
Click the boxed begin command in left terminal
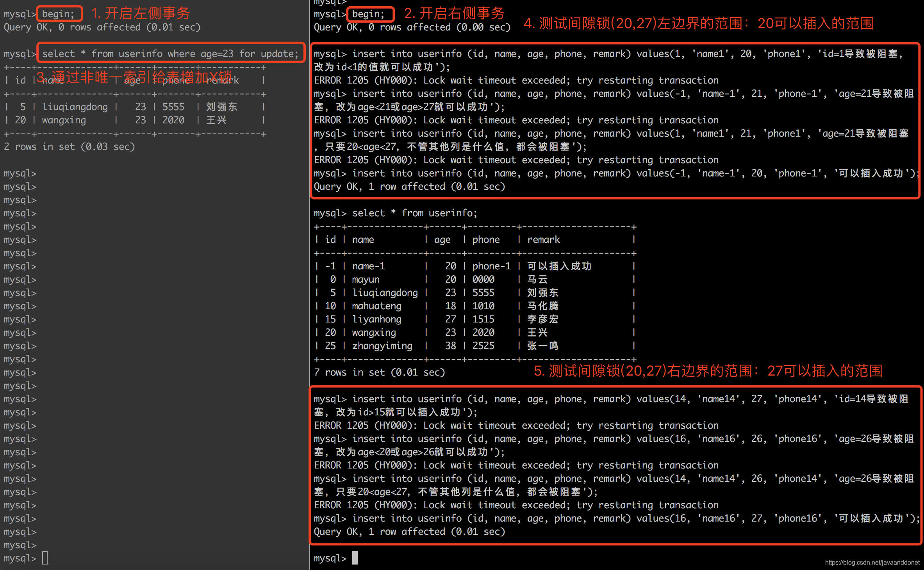(59, 14)
